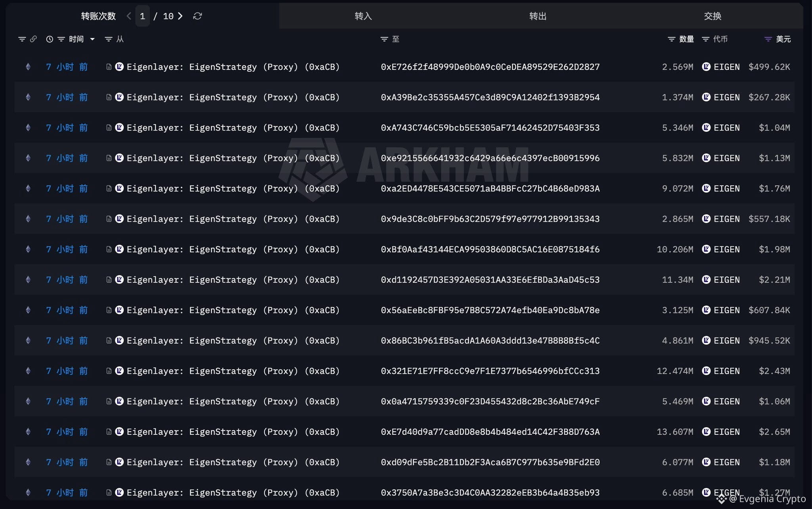Open address 0x321E71E7FF8ccC9e7F1E7377b6546996bfCCc313
This screenshot has width=812, height=509.
[490, 371]
